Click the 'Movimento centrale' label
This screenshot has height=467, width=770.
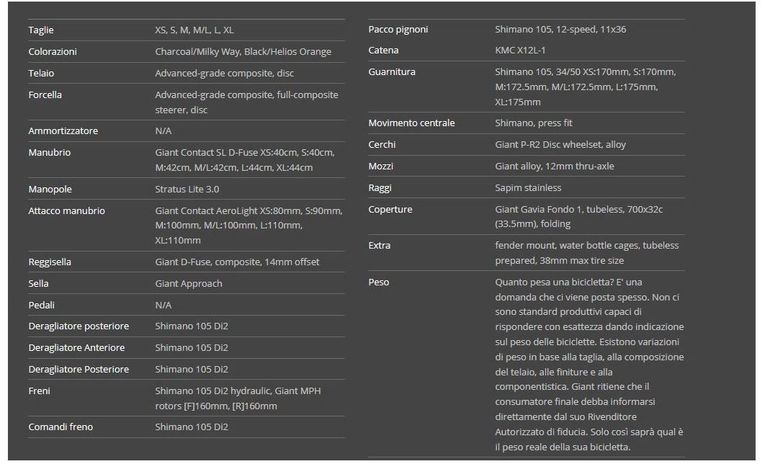pyautogui.click(x=412, y=123)
